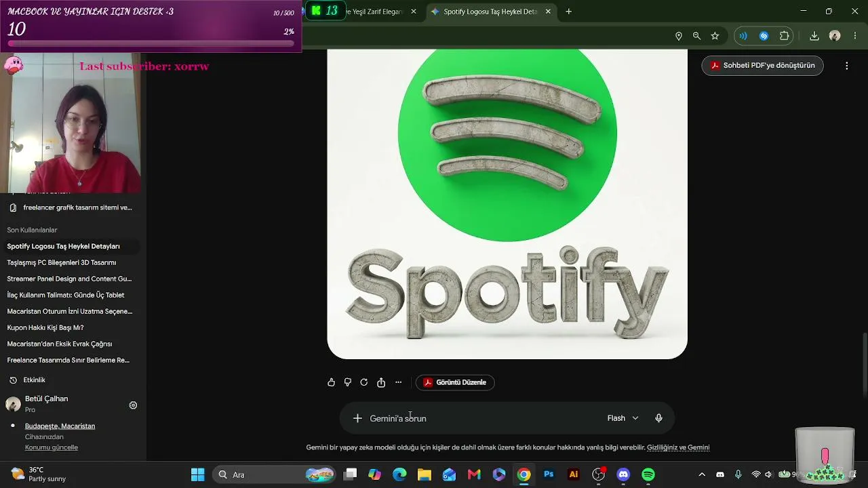Screen dimensions: 868x488
Task: Open Spotify from the taskbar
Action: click(x=648, y=474)
